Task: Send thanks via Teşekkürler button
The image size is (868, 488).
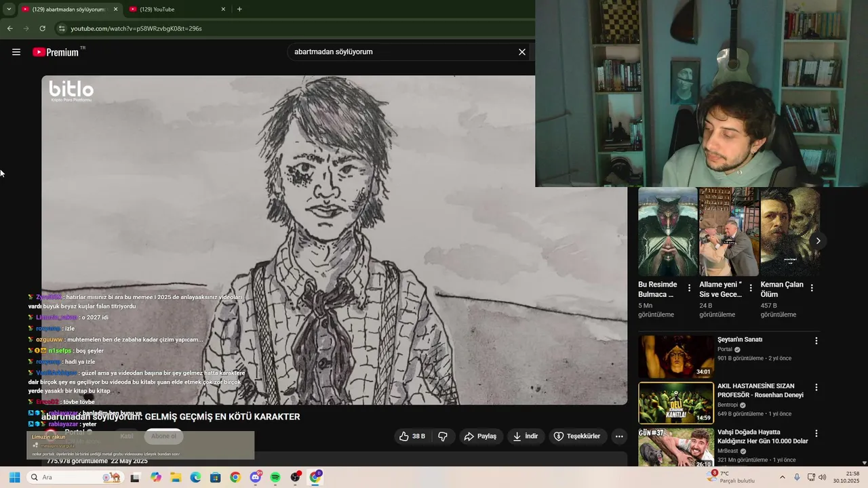Action: 578,436
